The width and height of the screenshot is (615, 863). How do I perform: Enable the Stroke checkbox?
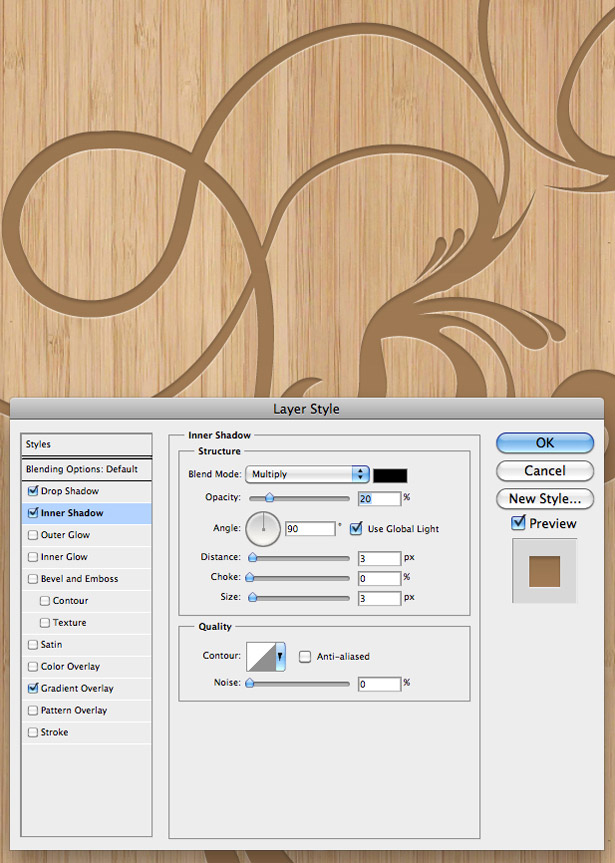pyautogui.click(x=33, y=733)
